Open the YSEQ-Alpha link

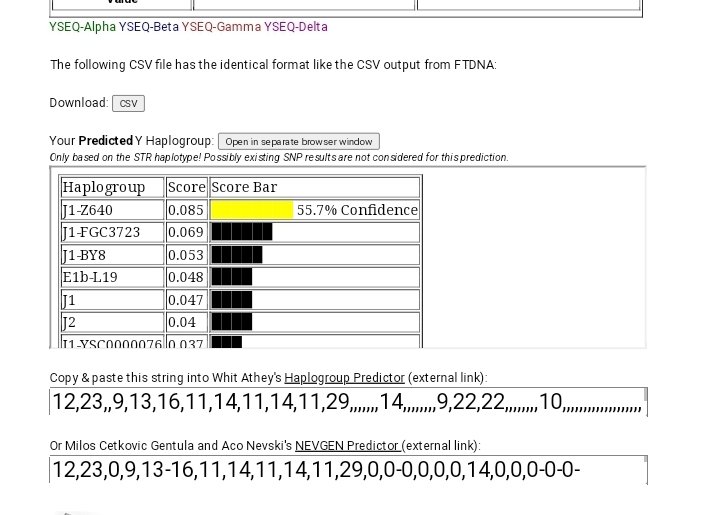tap(83, 27)
